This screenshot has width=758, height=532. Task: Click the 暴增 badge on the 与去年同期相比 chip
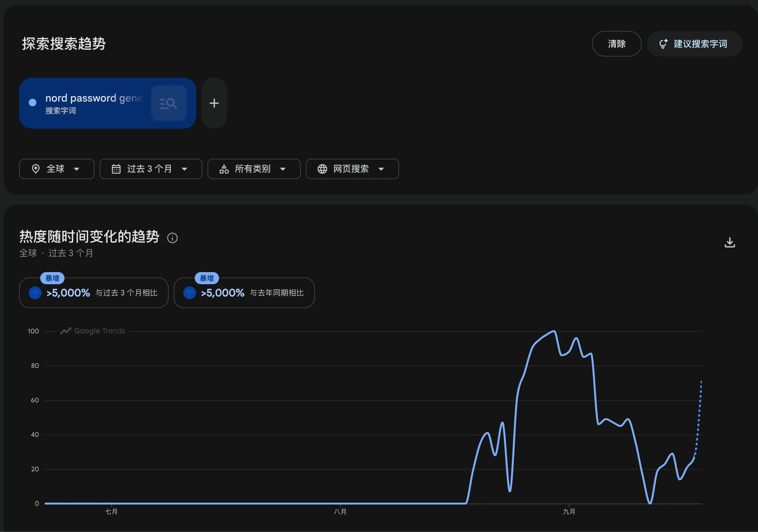pos(207,278)
